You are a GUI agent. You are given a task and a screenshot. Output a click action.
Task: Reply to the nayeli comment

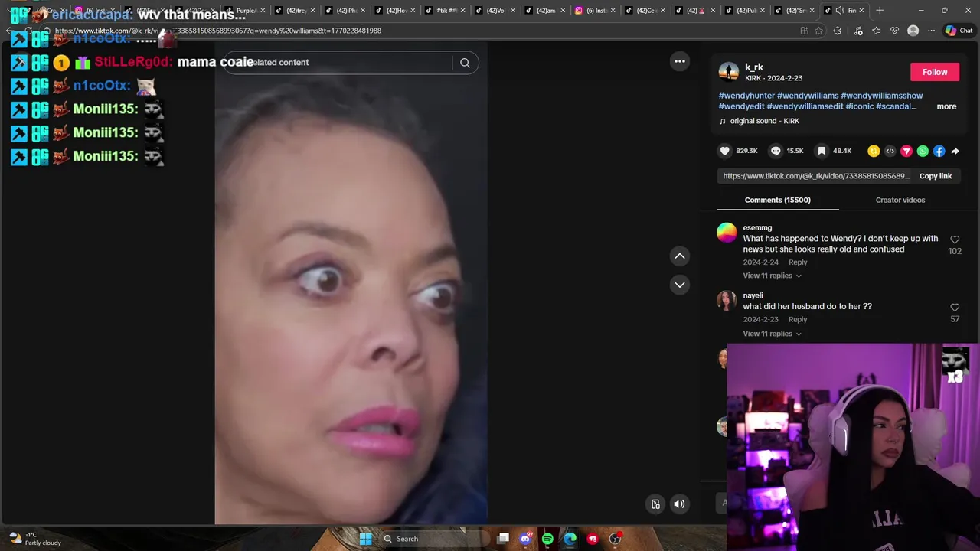tap(797, 320)
